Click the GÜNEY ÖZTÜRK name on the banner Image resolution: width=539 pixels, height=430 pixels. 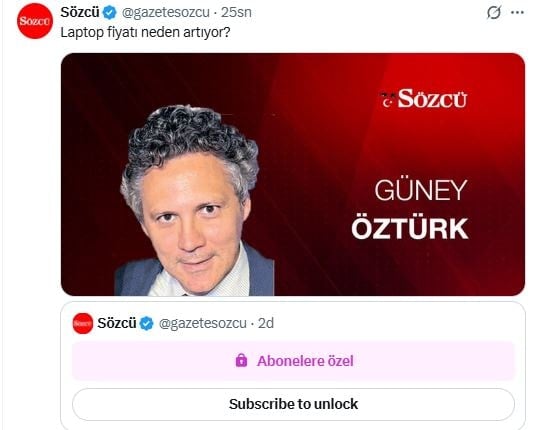410,209
